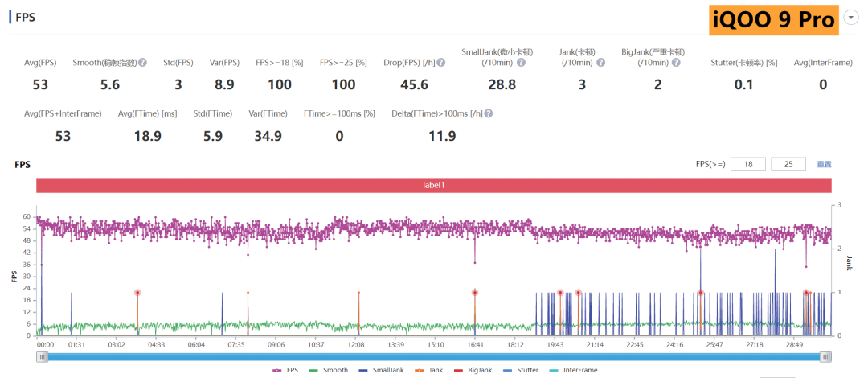Click the FTime>=100ms [%] metric label

(339, 113)
